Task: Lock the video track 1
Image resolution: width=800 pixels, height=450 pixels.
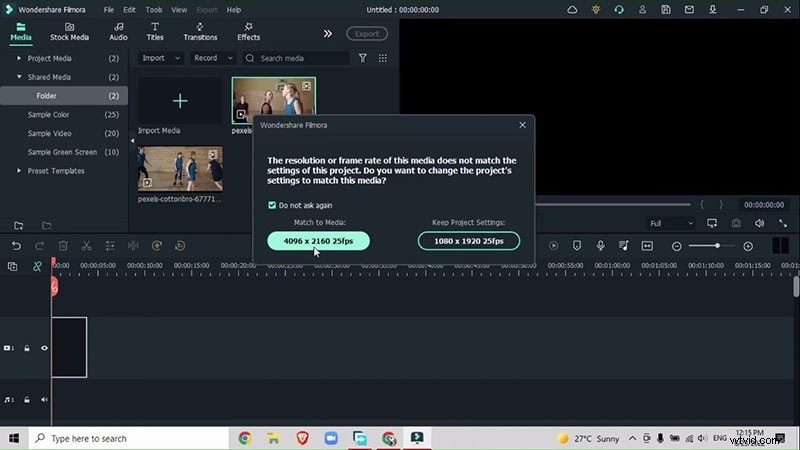Action: coord(27,348)
